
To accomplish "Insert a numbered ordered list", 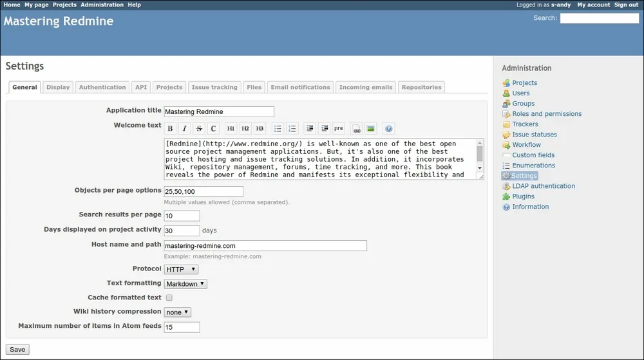I will tap(292, 128).
